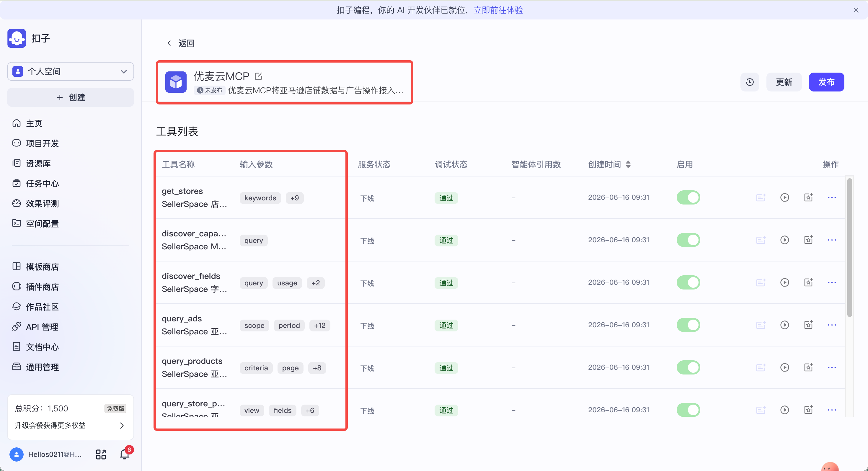
Task: Disable the discover_capa… tool switch
Action: [688, 240]
